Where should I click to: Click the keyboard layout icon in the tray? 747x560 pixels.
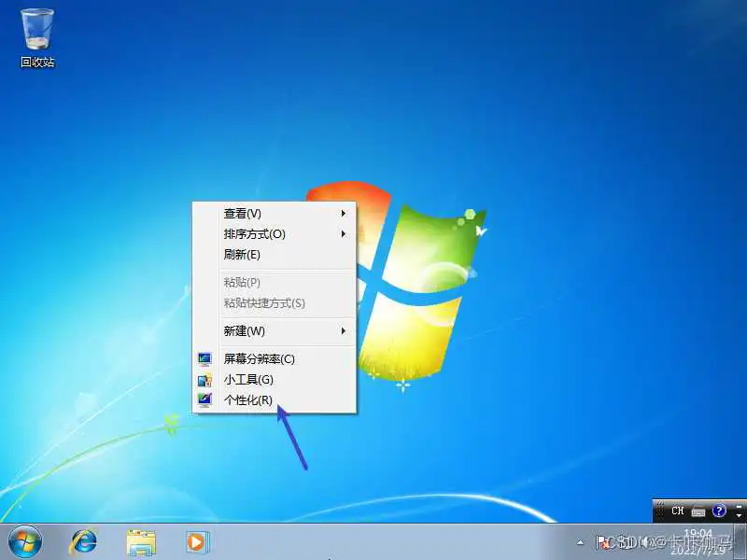(x=698, y=511)
